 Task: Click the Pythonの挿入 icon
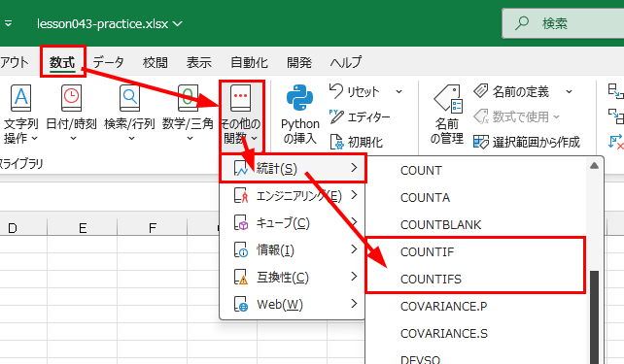[x=299, y=98]
